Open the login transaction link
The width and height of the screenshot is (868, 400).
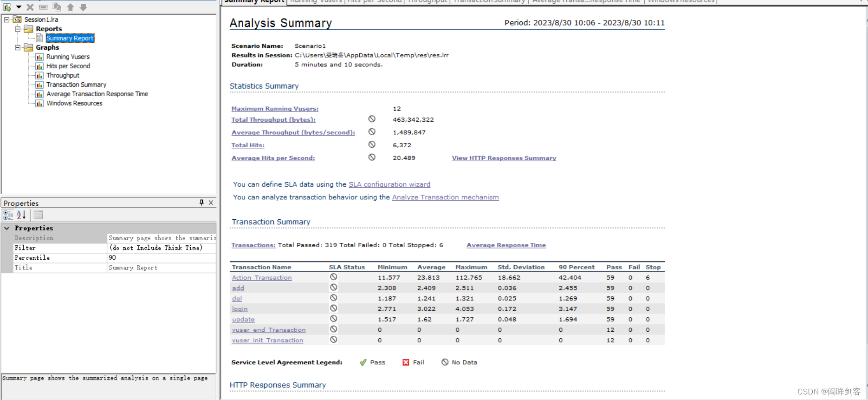coord(240,309)
